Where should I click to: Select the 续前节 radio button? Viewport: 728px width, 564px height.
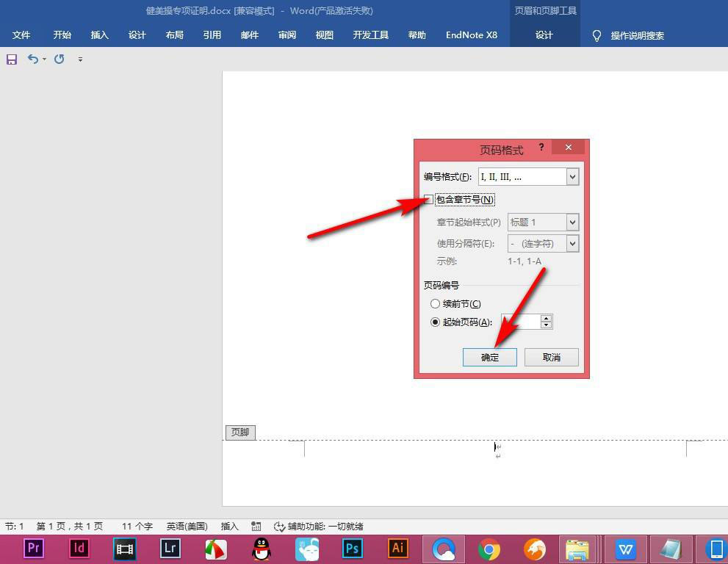tap(435, 303)
